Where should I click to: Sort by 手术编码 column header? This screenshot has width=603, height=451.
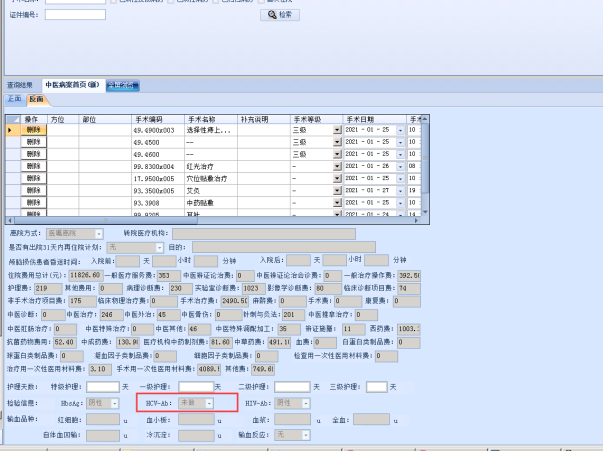click(158, 119)
